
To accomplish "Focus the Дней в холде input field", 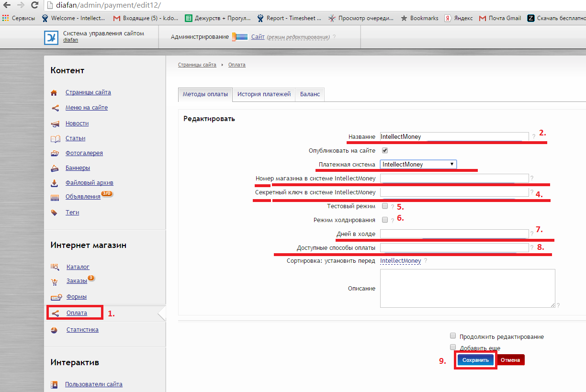I will pyautogui.click(x=454, y=234).
